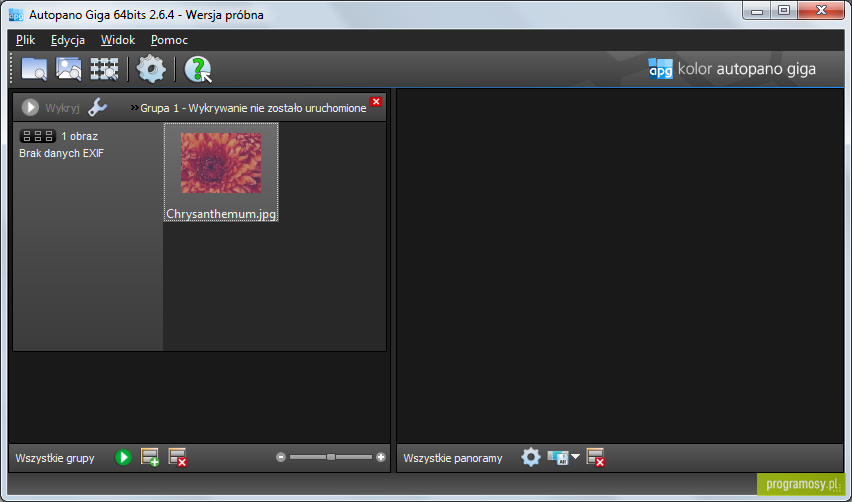
Task: Click the Grupa 1 status title text
Action: 253,108
